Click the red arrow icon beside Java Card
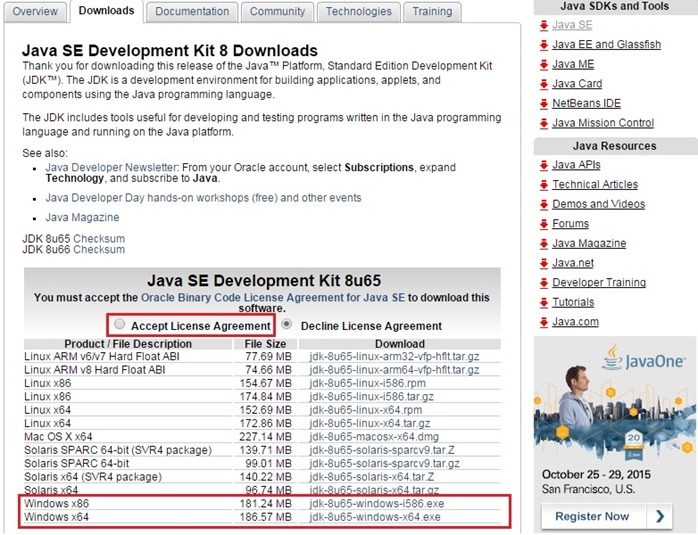The image size is (698, 535). 544,84
